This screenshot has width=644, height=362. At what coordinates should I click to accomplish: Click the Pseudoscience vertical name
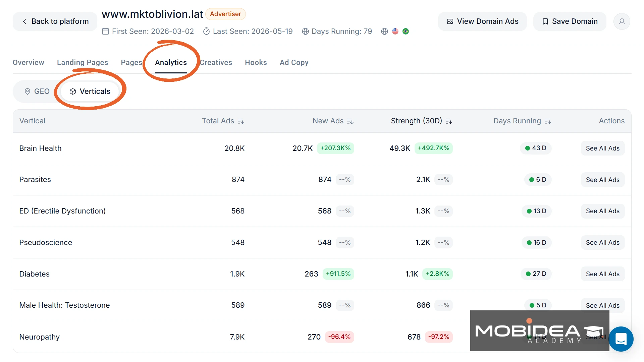click(x=46, y=242)
